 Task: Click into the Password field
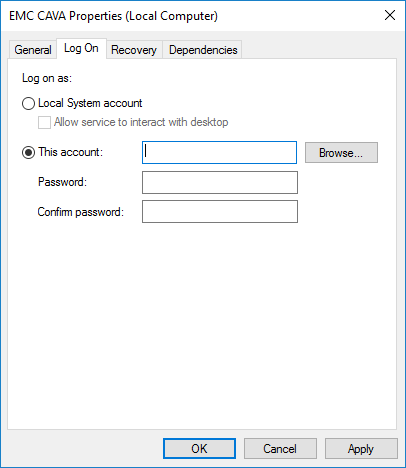tap(220, 182)
